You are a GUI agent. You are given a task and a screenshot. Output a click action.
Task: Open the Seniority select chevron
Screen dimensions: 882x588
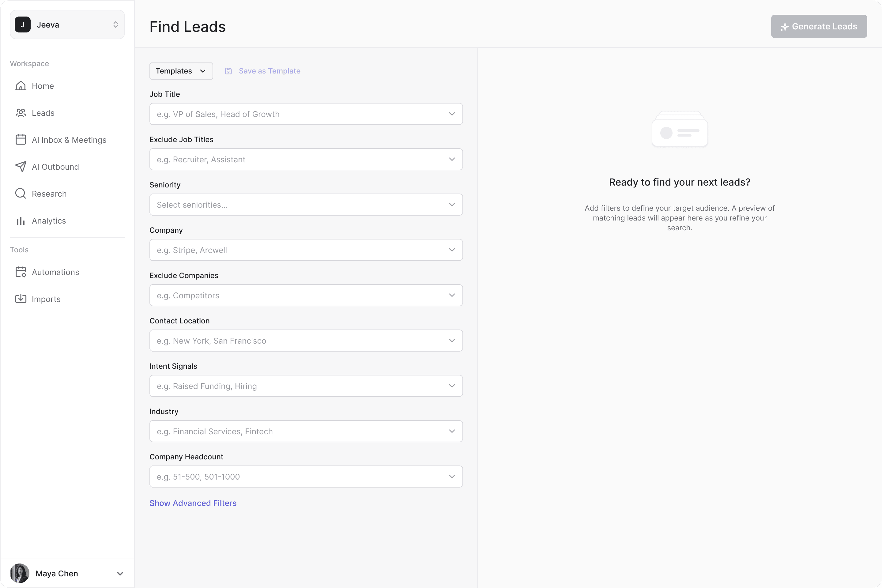click(452, 205)
